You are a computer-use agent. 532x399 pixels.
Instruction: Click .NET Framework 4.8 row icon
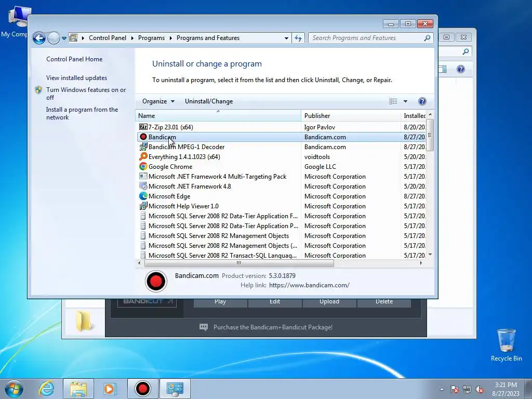[x=143, y=187]
